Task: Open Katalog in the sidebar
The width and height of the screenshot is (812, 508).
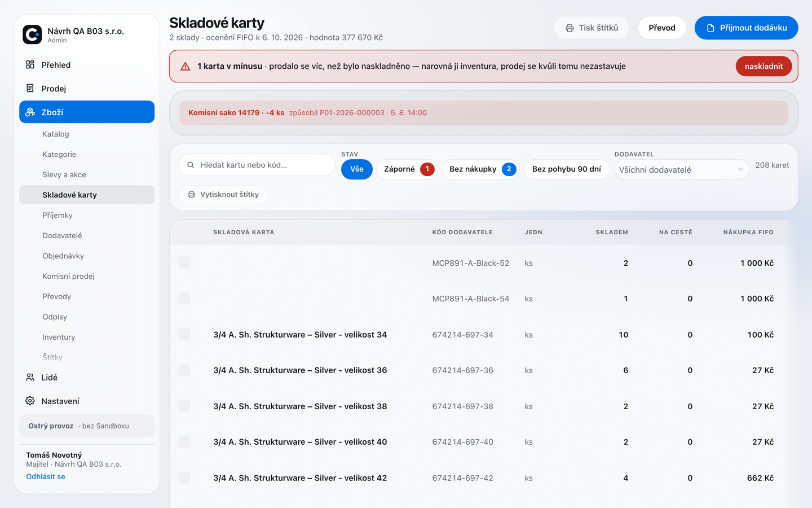Action: (x=87, y=134)
